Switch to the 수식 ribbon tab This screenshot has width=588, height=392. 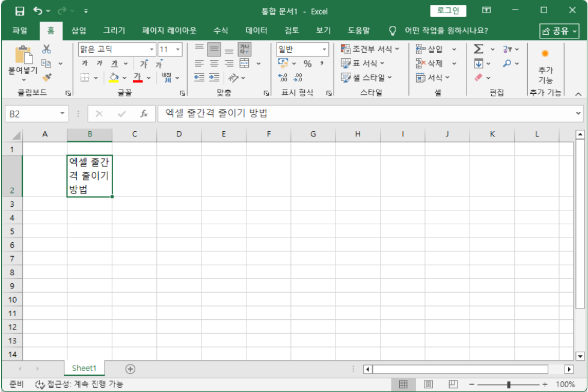pyautogui.click(x=221, y=30)
